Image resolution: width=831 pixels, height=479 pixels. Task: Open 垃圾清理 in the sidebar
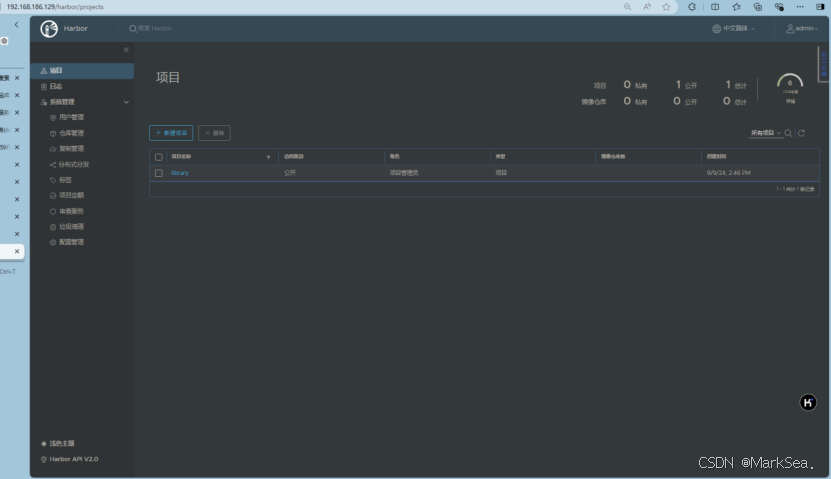coord(71,227)
